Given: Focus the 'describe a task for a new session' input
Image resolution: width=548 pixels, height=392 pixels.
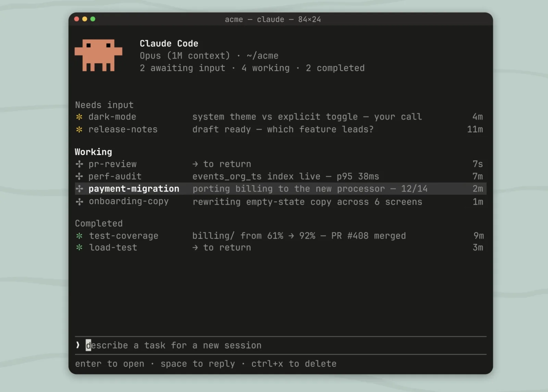Looking at the screenshot, I should pyautogui.click(x=281, y=345).
